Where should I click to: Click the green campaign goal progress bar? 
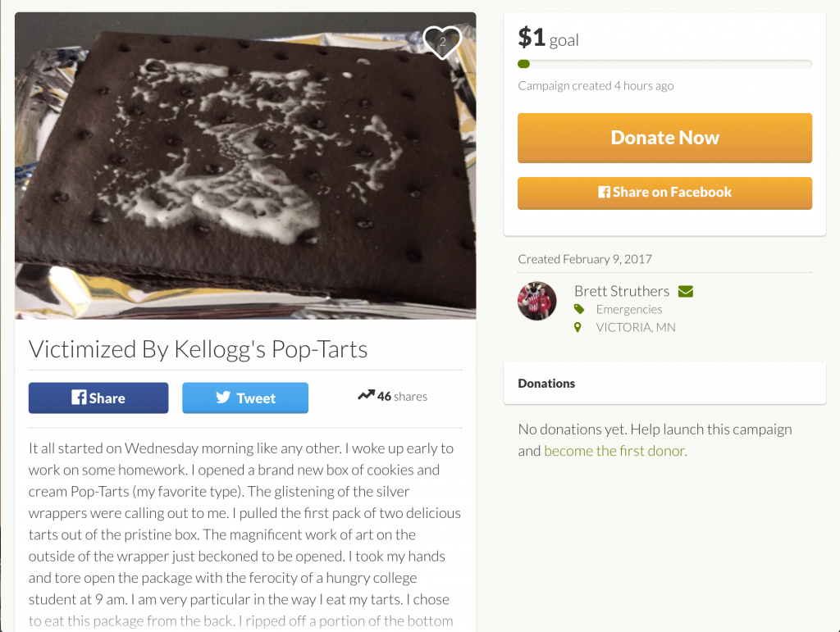[664, 64]
